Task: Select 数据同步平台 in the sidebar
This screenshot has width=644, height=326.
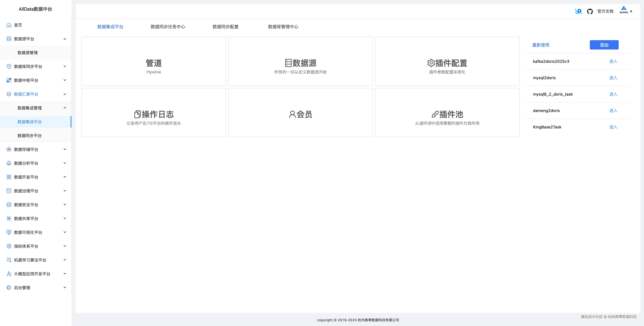Action: click(30, 135)
